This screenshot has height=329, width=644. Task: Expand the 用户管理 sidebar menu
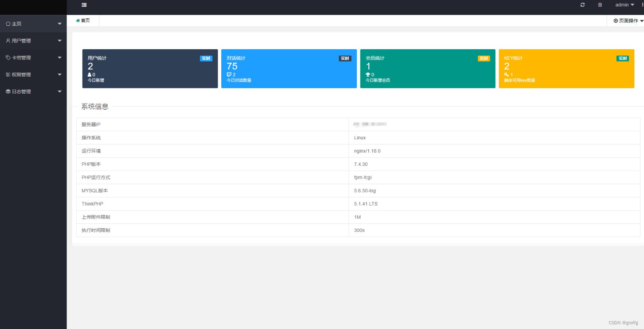[33, 41]
